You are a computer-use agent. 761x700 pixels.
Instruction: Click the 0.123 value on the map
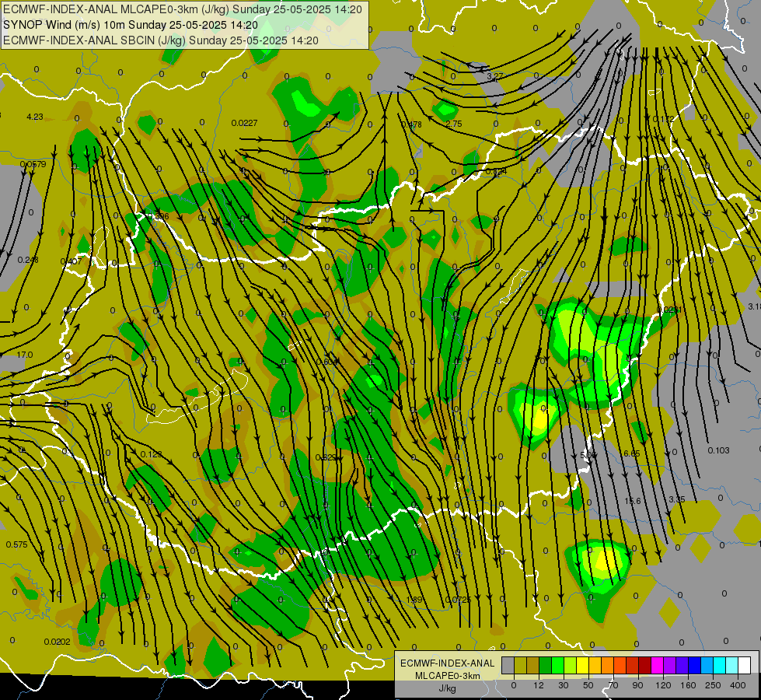(x=151, y=454)
